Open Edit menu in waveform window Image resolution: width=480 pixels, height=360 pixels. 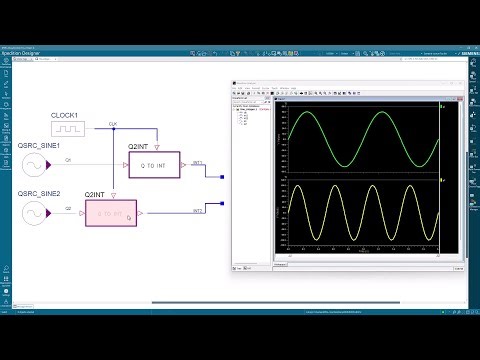tap(240, 88)
